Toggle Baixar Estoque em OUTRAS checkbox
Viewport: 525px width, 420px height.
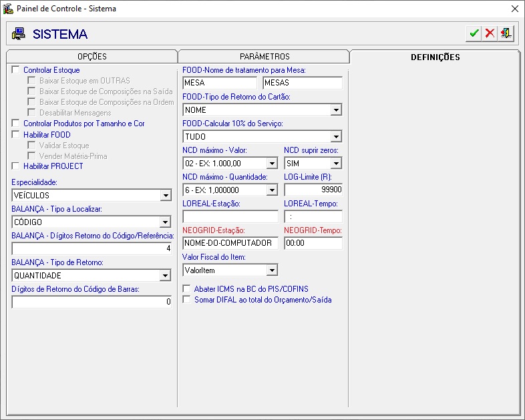point(31,80)
